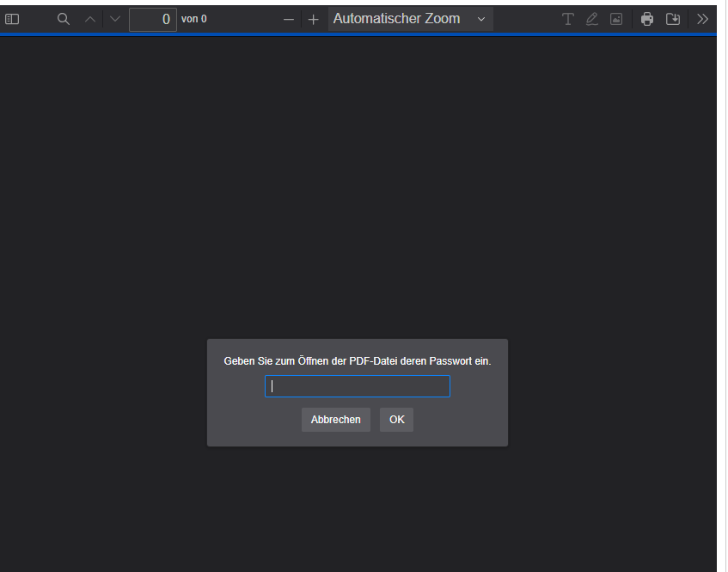
Task: Zoom out with the minus icon
Action: [x=288, y=20]
